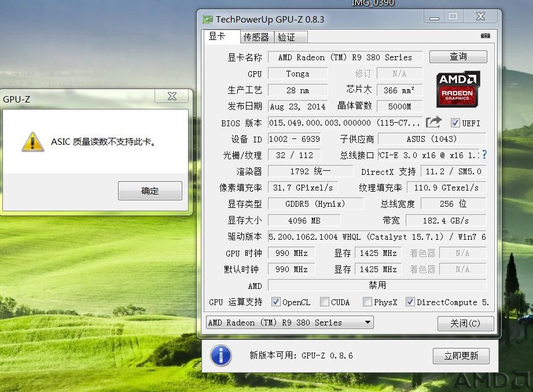This screenshot has width=533, height=392.
Task: Click the memory type GDDR5 (Hynix)
Action: tap(315, 204)
